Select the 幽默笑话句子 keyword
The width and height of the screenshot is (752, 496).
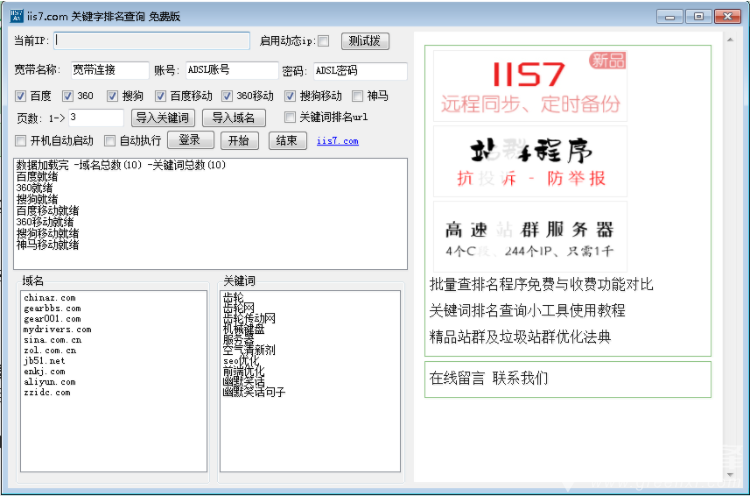[254, 392]
